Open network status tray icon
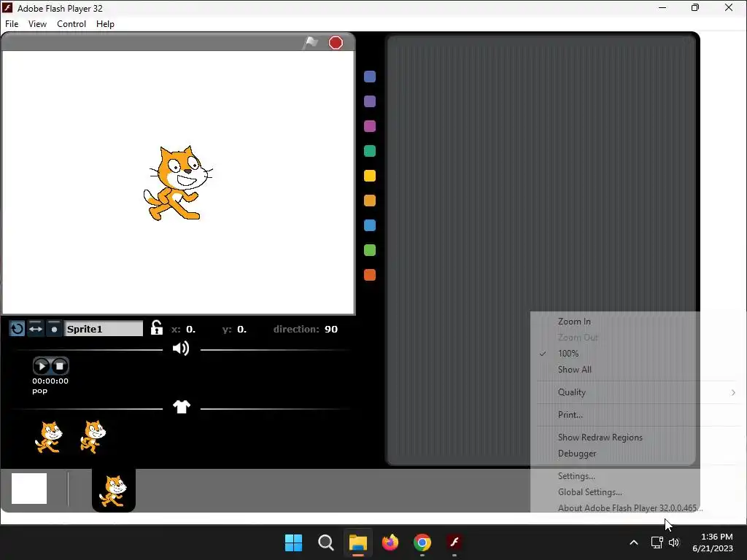The image size is (747, 560). point(657,542)
